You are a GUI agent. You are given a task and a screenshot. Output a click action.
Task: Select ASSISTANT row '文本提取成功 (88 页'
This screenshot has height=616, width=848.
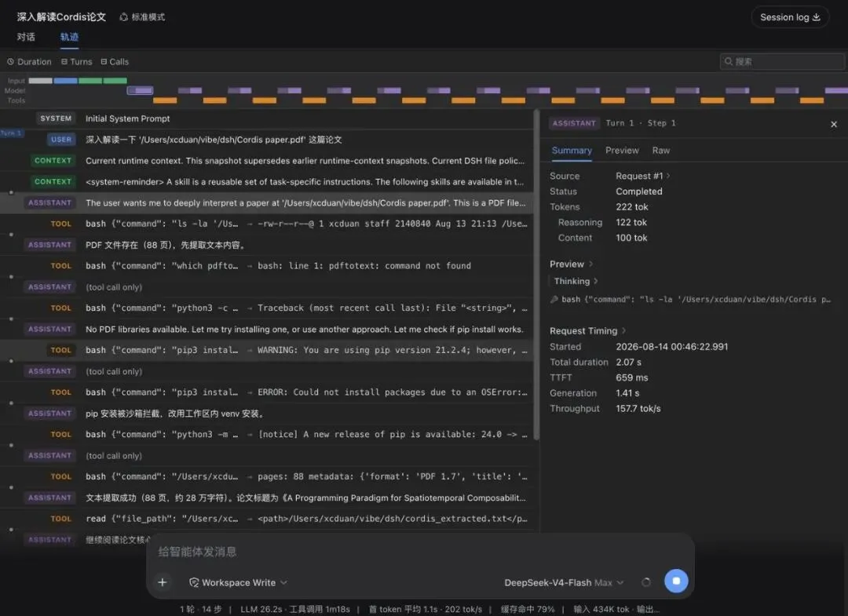coord(267,498)
